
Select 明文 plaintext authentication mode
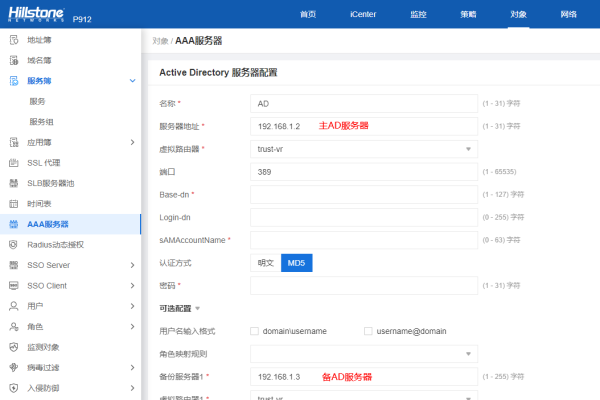tap(266, 263)
